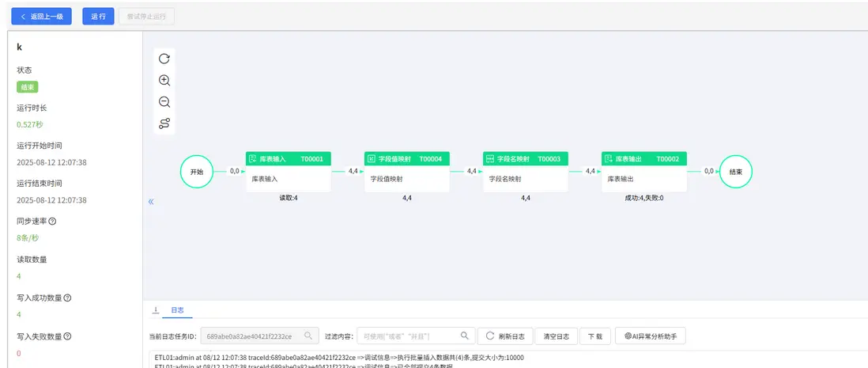Click the 字段名映射 node icon
This screenshot has height=368, width=868.
pyautogui.click(x=490, y=159)
